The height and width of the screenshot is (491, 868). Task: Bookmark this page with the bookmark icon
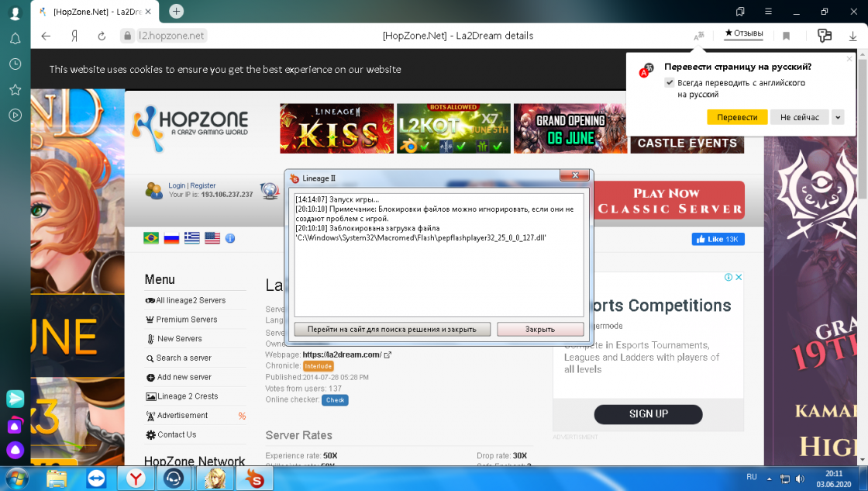786,36
